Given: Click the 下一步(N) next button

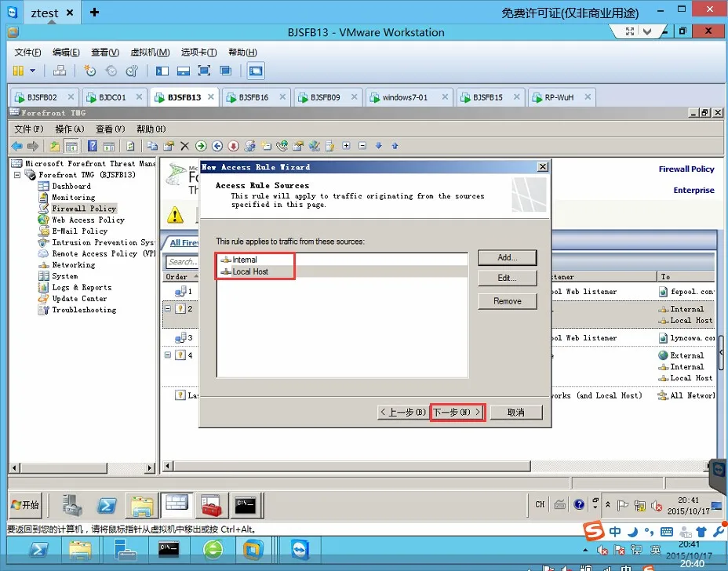Looking at the screenshot, I should [457, 413].
